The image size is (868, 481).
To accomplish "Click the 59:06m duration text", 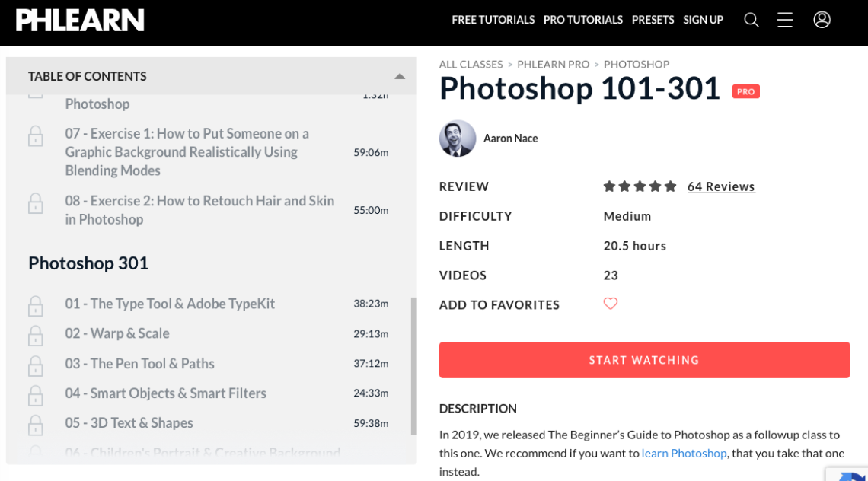I will [371, 152].
